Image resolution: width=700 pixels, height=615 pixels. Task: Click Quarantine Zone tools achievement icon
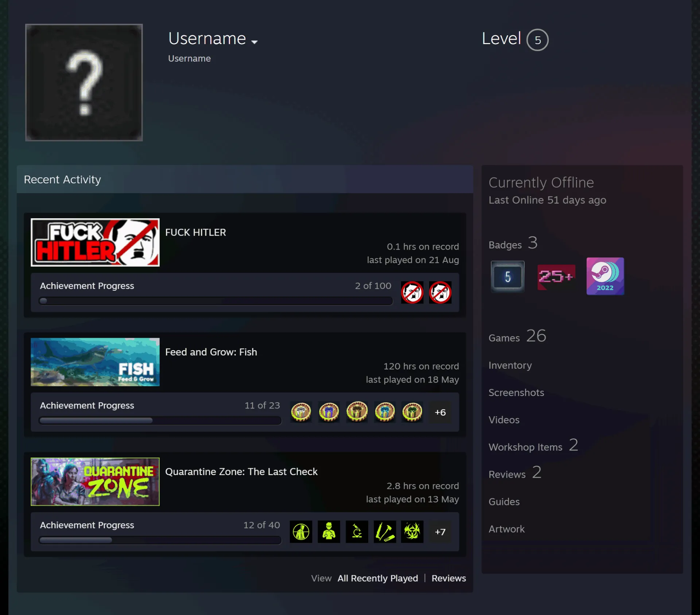pos(385,532)
